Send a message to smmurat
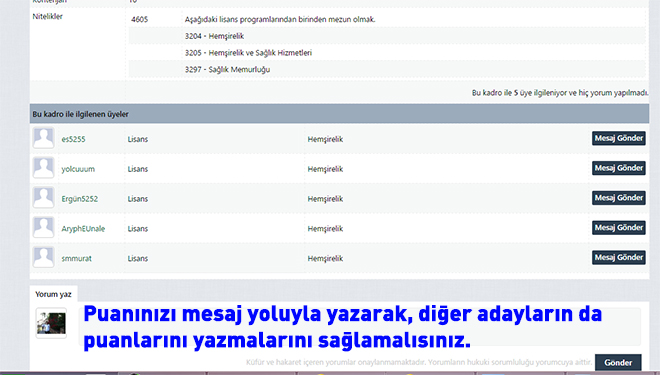The height and width of the screenshot is (375, 660). tap(619, 258)
